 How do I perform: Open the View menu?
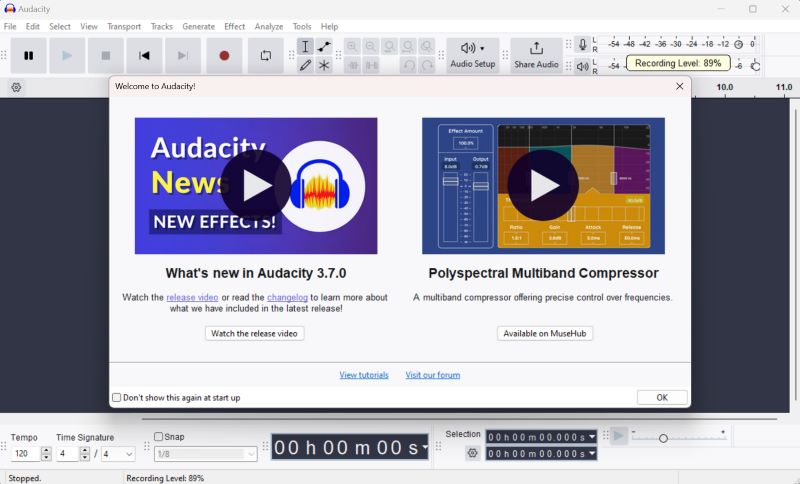[x=89, y=27]
